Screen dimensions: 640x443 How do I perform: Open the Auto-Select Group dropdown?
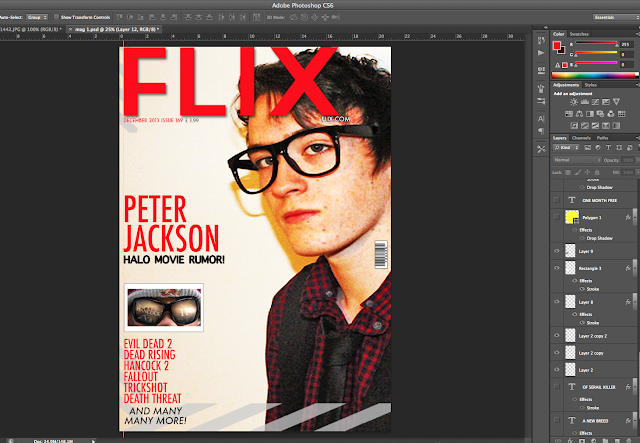(x=37, y=17)
